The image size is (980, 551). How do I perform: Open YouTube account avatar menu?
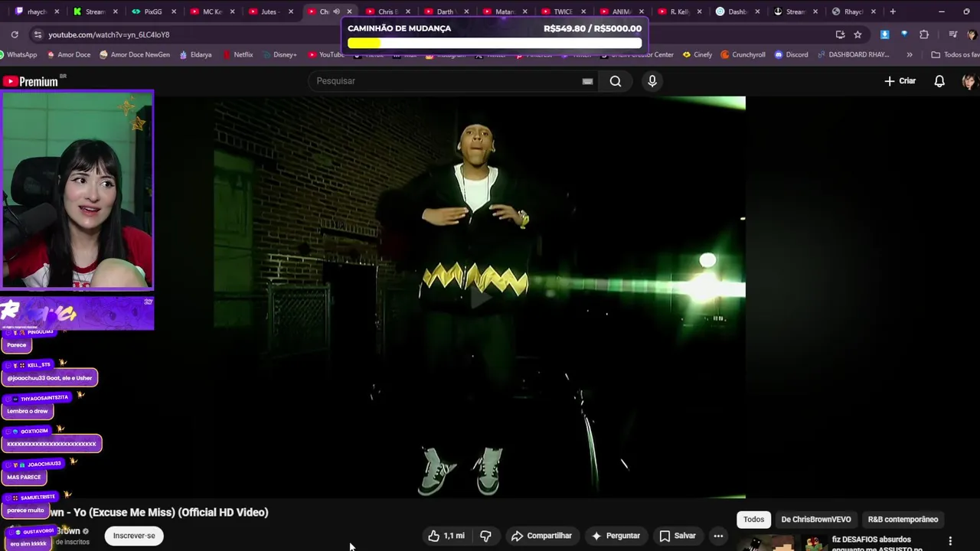point(969,81)
